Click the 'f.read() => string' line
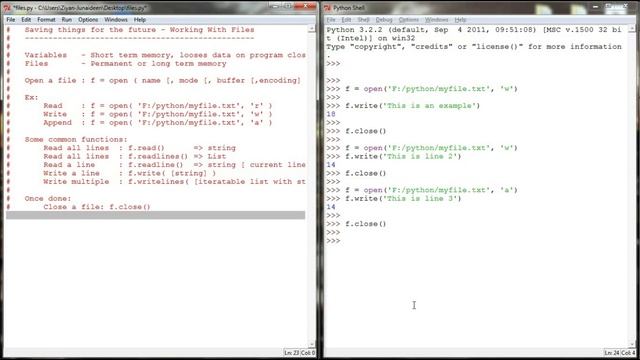 140,148
